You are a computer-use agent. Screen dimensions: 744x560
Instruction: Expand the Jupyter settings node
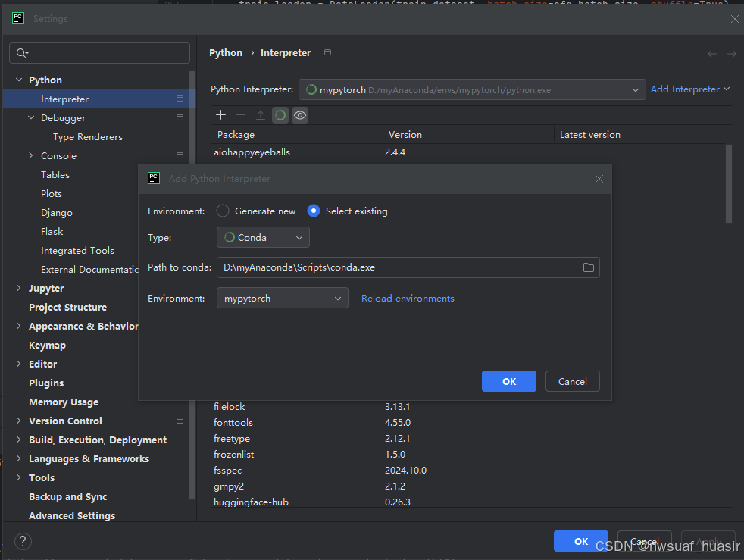tap(19, 288)
